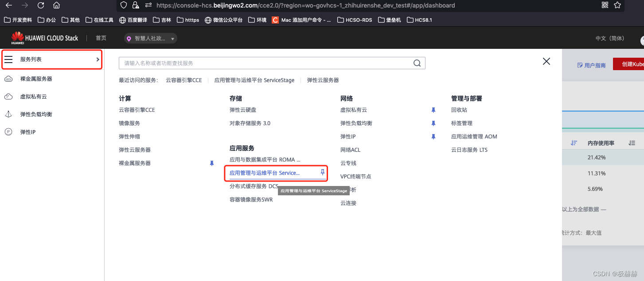The image size is (644, 281).
Task: Open 弹性云硬盘 under 存储
Action: [243, 110]
